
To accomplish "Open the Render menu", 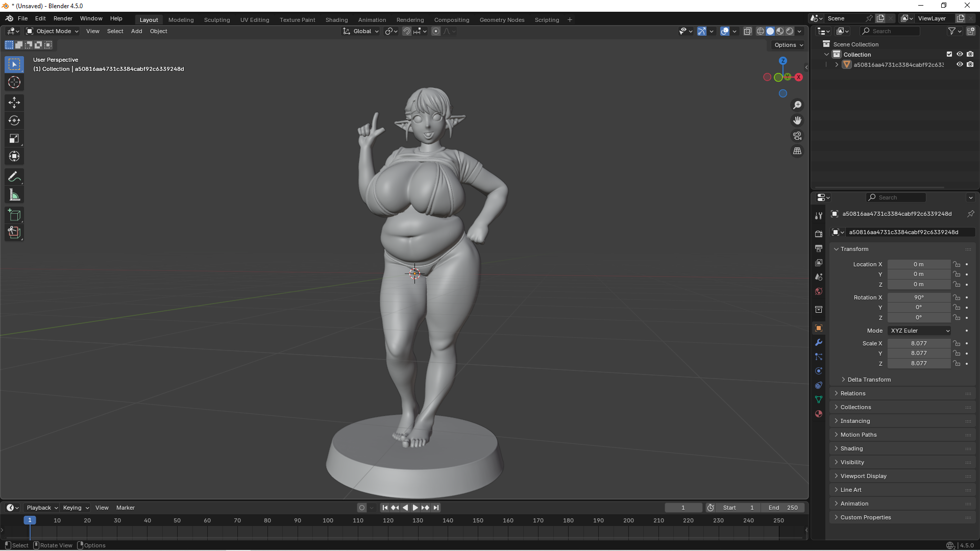I will [x=63, y=18].
